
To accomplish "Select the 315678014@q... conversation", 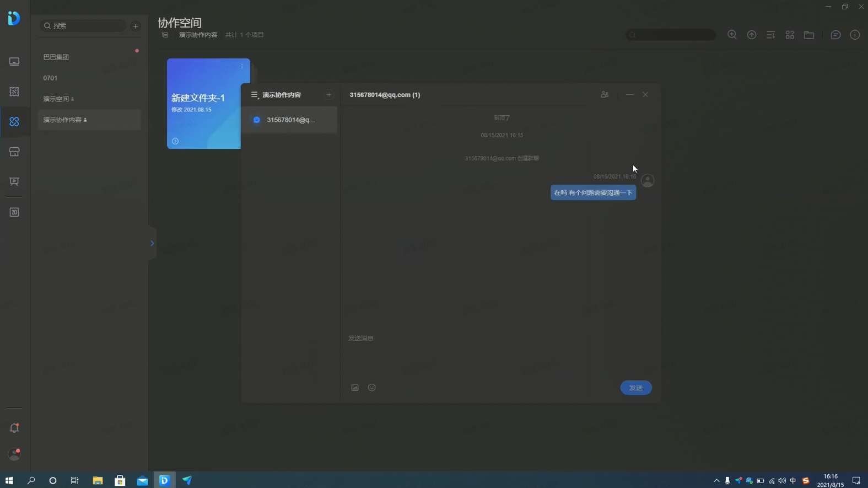I will [x=289, y=120].
